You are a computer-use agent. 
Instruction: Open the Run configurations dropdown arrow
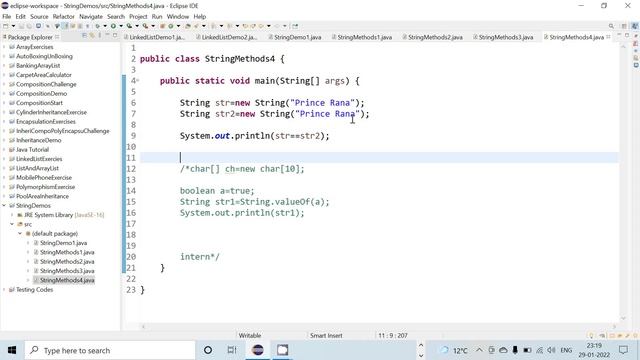(x=121, y=26)
